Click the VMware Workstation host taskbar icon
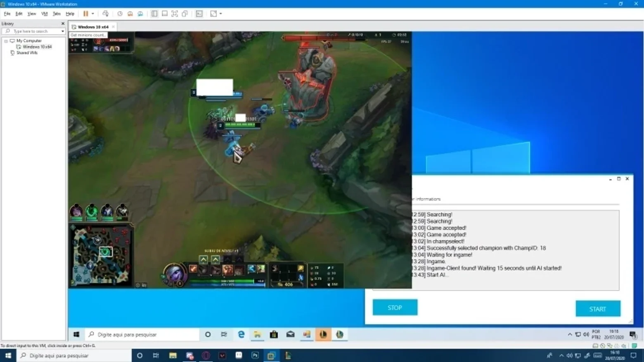The image size is (644, 362). 271,355
